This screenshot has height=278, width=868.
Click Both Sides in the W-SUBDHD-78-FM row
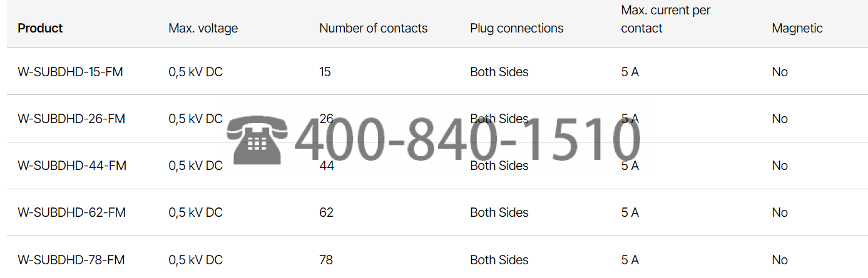[499, 260]
